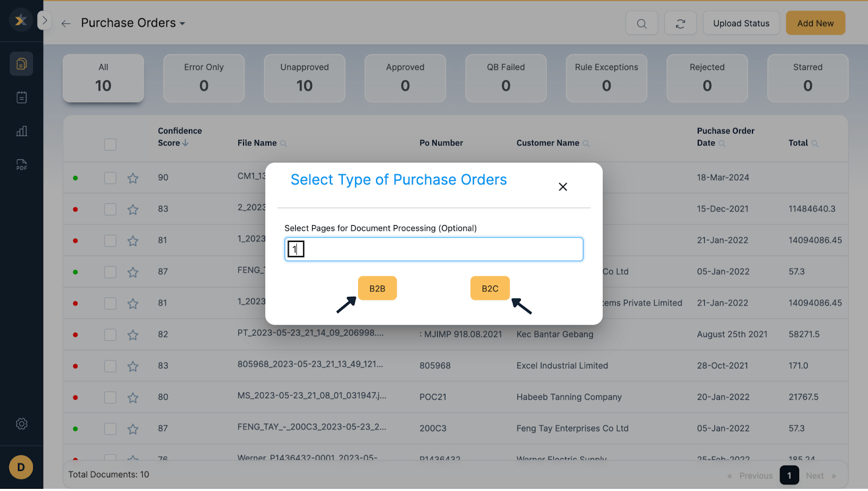868x491 pixels.
Task: Open the search icon button in header
Action: (642, 23)
